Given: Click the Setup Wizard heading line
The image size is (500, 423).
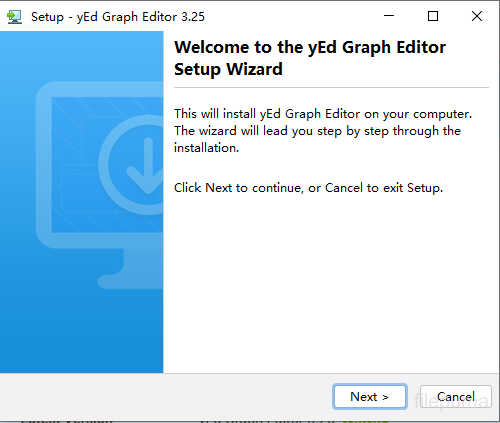Looking at the screenshot, I should 228,69.
